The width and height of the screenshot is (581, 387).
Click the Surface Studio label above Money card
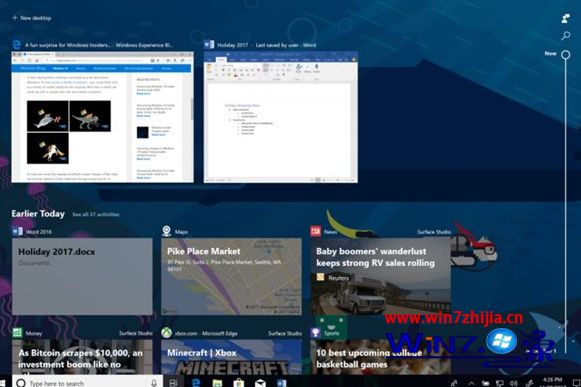(136, 333)
